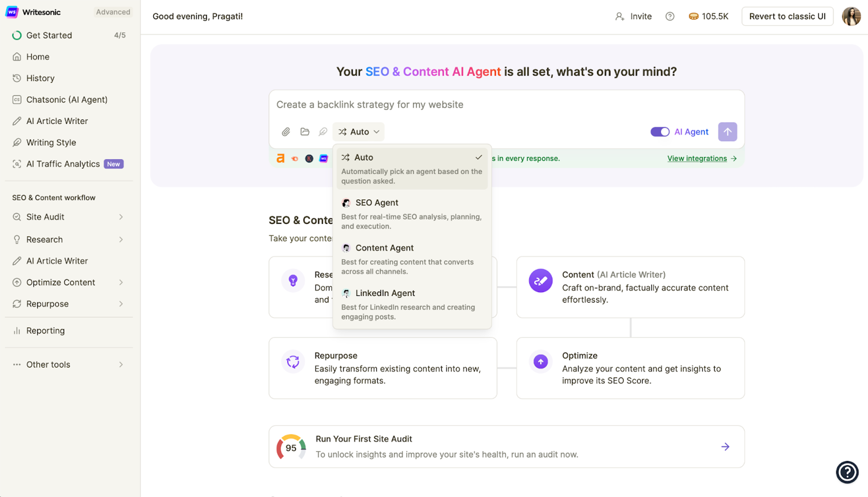Viewport: 868px width, 497px height.
Task: Click the send arrow button
Action: (727, 132)
